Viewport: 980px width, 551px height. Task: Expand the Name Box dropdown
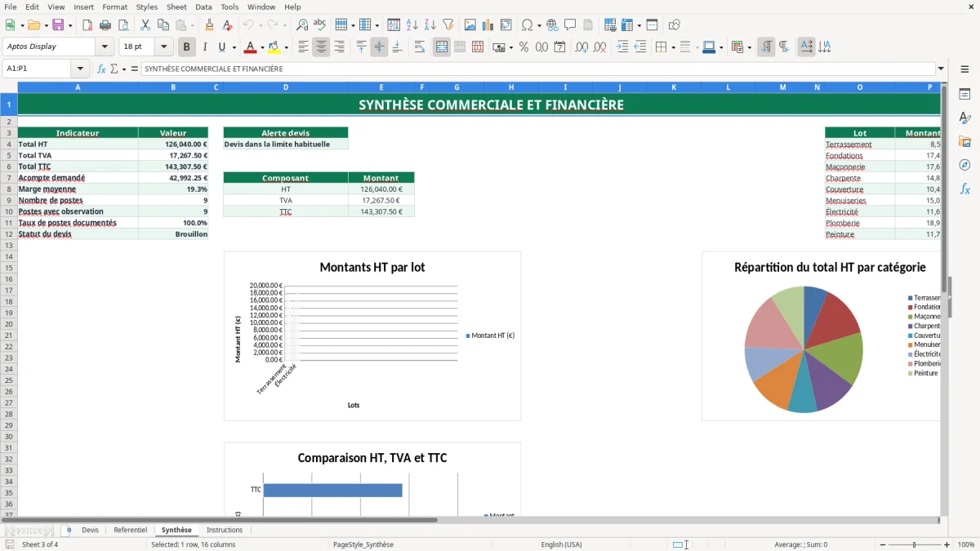pos(80,69)
